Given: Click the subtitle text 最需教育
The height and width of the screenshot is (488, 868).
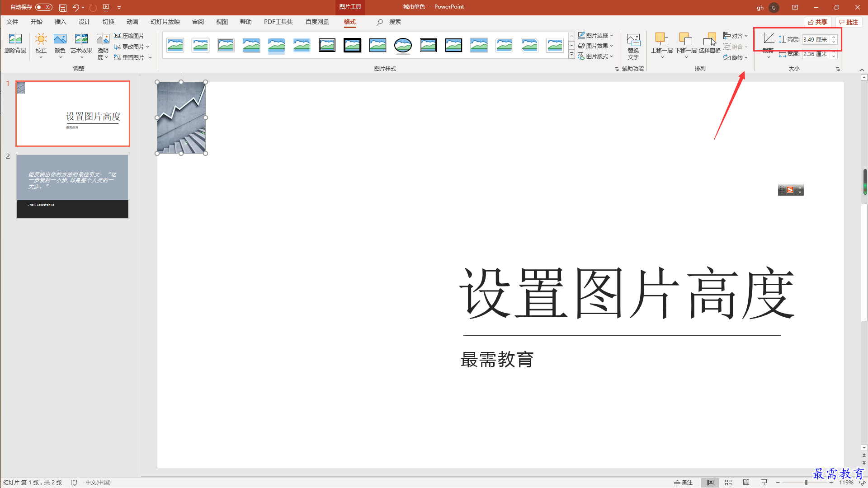Looking at the screenshot, I should coord(497,360).
